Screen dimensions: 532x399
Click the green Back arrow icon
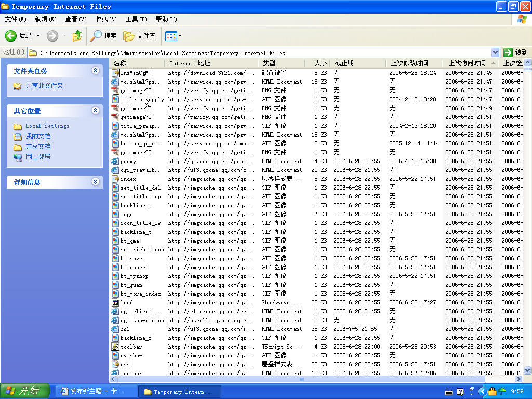point(10,36)
